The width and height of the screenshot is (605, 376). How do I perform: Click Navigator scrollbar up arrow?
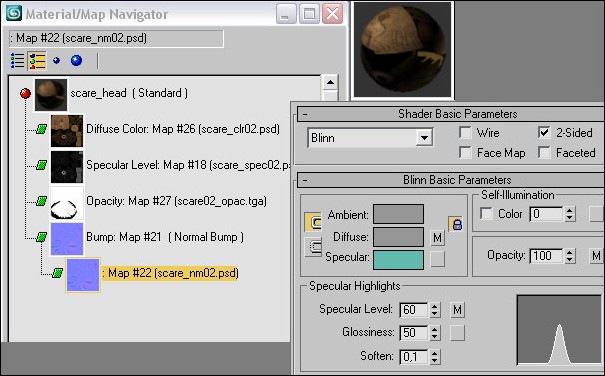click(330, 83)
